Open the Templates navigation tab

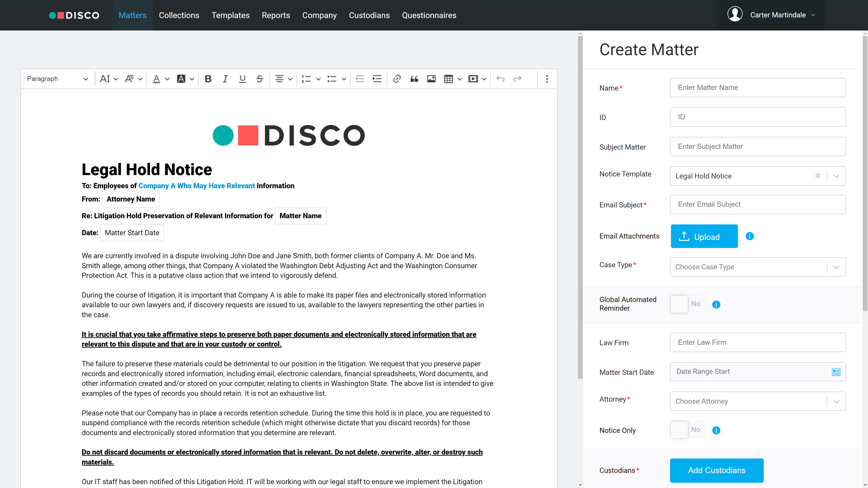pos(230,15)
